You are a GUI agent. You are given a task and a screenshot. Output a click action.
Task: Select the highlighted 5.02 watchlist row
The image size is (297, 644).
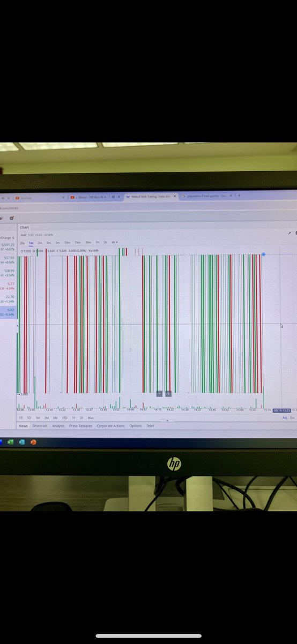(8, 312)
